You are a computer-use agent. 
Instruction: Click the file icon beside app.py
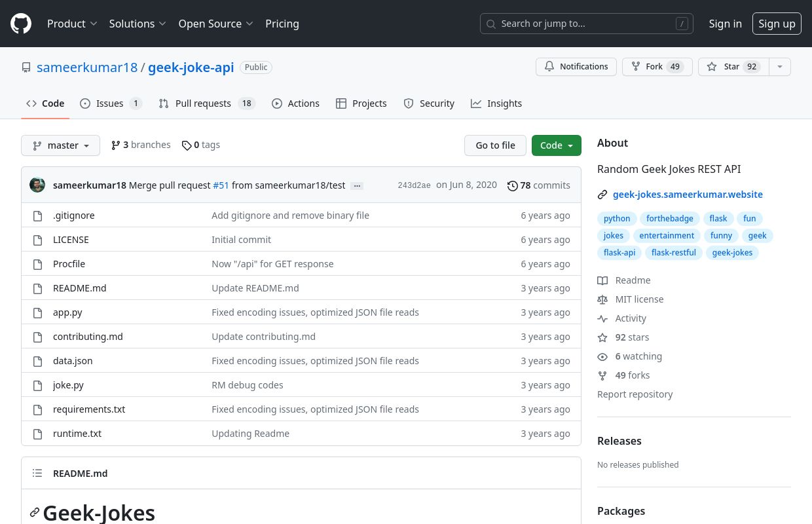pos(37,312)
